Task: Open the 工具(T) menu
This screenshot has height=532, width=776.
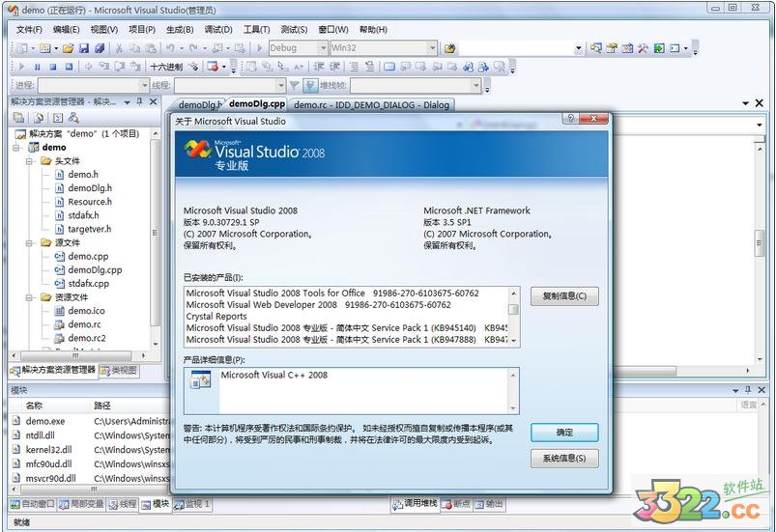Action: 256,30
